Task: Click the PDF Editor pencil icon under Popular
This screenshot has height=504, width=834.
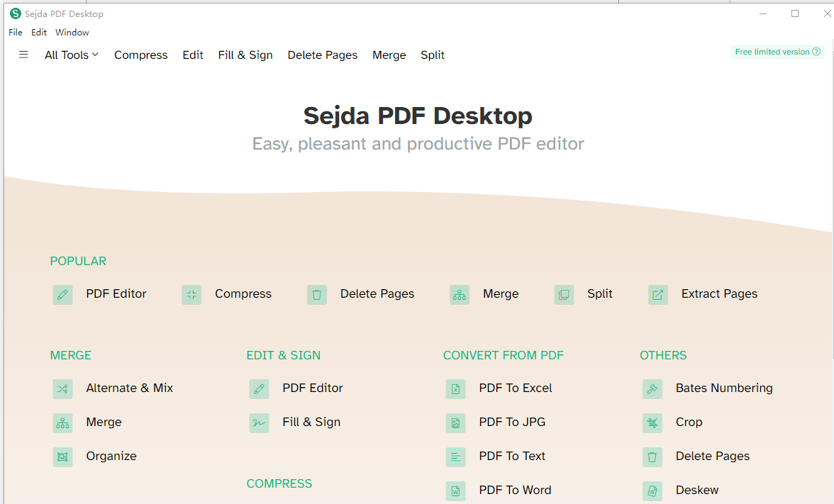Action: (62, 295)
